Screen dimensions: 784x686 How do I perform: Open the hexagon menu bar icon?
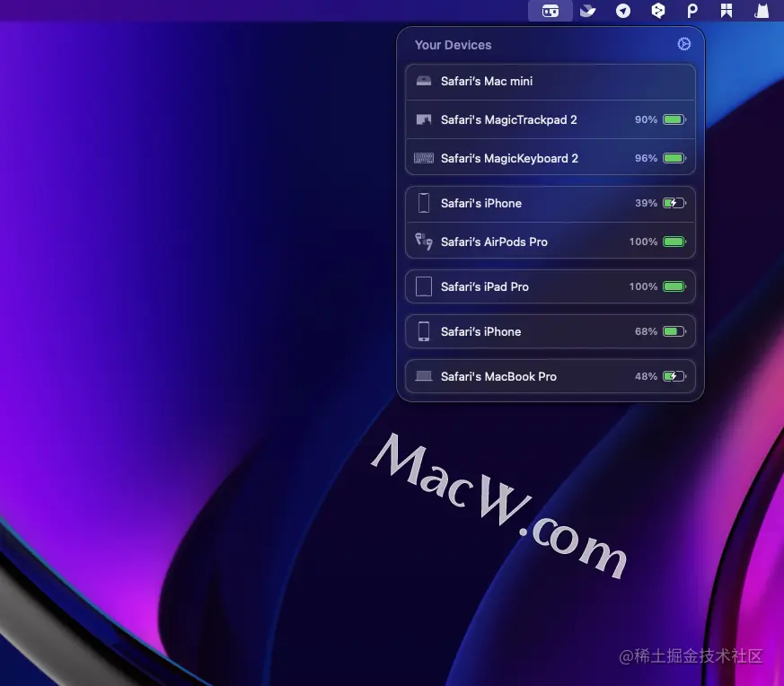pos(658,11)
